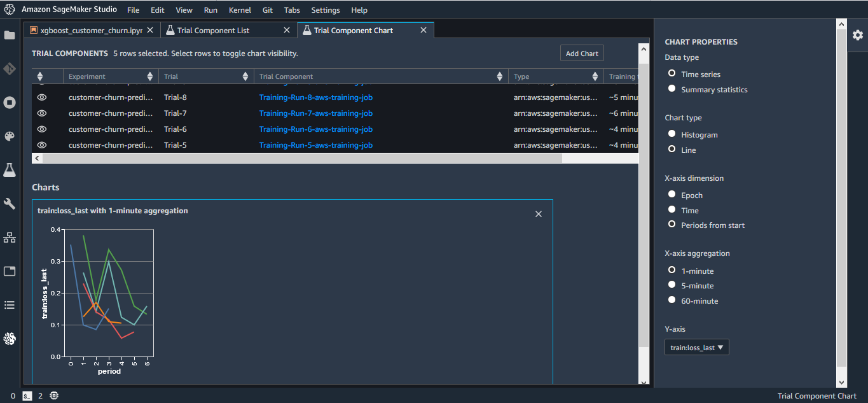Open the Settings menu
Viewport: 868px width, 403px height.
point(326,10)
